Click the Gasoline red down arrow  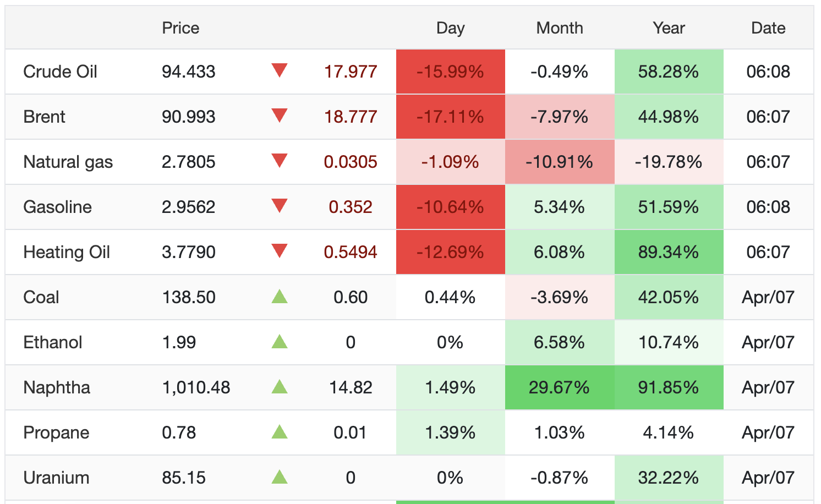pyautogui.click(x=280, y=206)
